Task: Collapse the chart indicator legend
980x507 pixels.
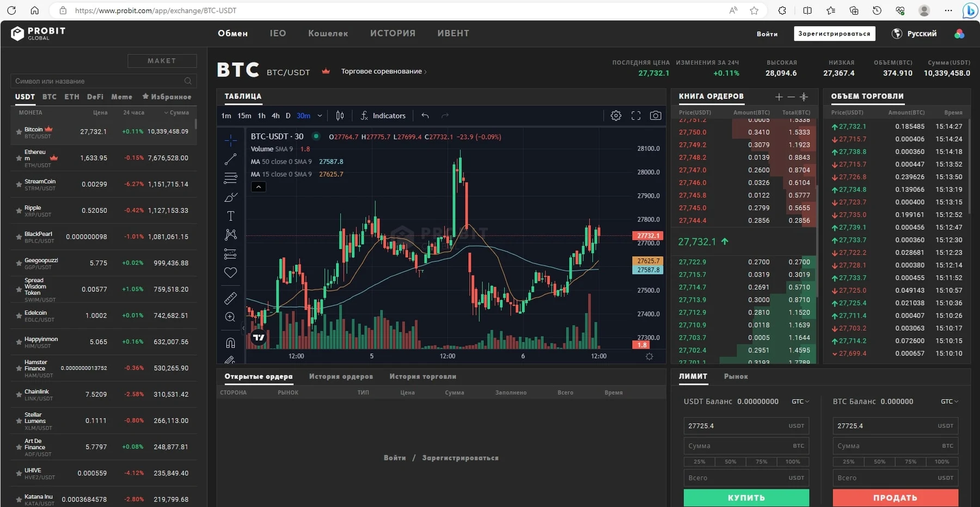Action: (x=259, y=187)
